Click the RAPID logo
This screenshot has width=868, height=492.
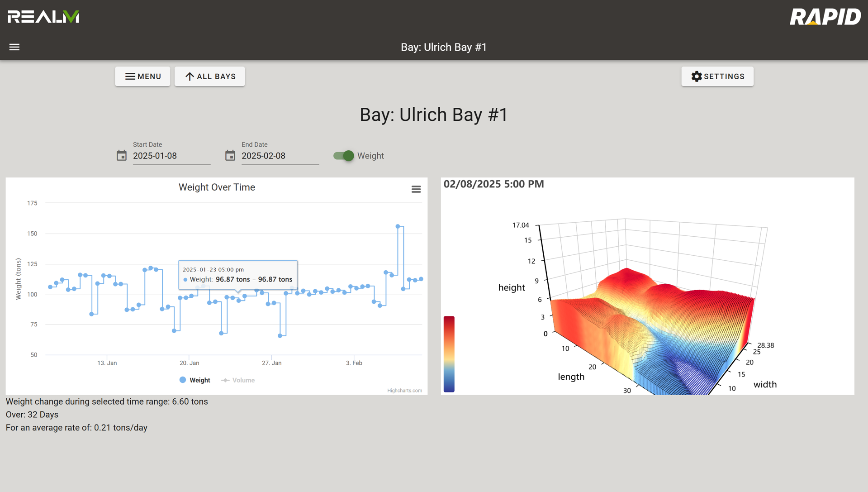pyautogui.click(x=825, y=16)
